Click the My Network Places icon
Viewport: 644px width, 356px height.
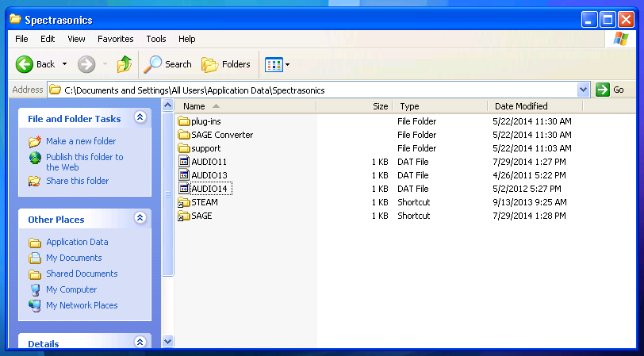click(35, 305)
